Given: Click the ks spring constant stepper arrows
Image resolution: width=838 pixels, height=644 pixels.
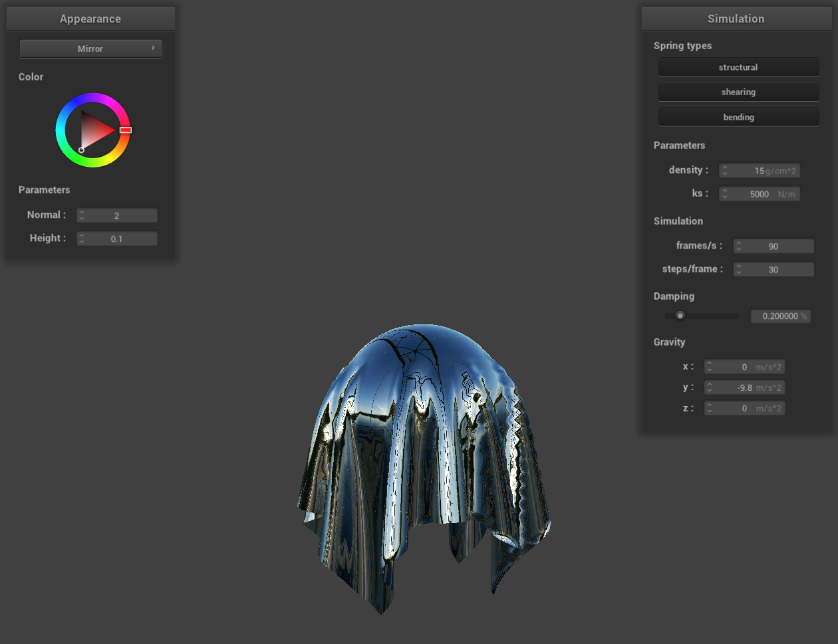Looking at the screenshot, I should click(x=725, y=194).
